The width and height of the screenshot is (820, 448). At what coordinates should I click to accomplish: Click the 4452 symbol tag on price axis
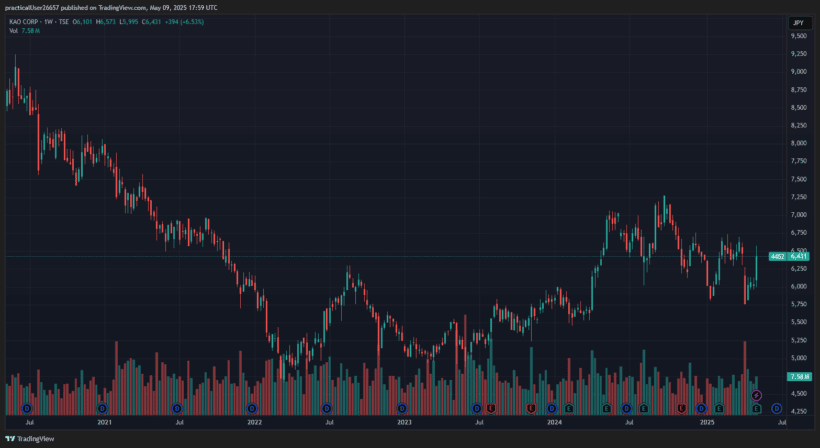777,257
